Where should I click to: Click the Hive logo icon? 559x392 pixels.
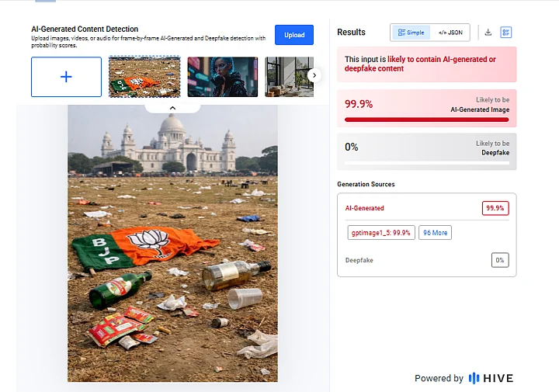tap(474, 378)
